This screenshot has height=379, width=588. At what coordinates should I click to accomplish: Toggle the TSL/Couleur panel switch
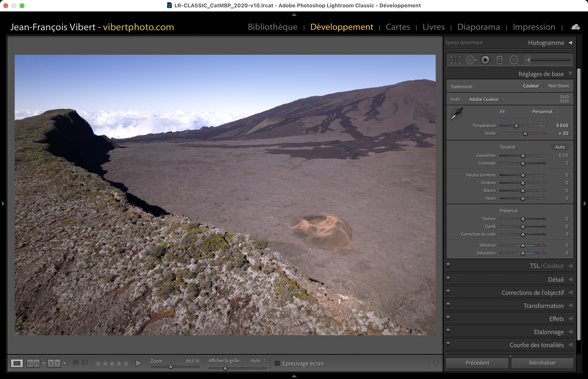point(448,265)
